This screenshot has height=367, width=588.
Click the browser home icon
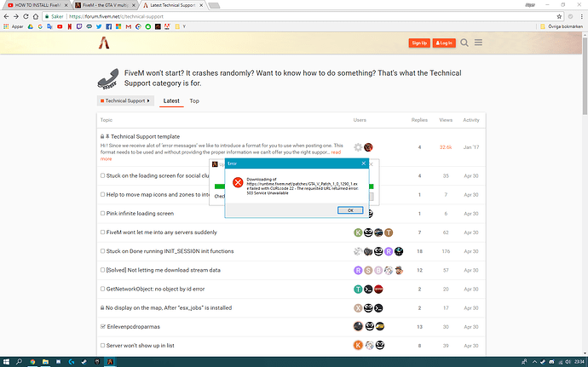point(36,16)
